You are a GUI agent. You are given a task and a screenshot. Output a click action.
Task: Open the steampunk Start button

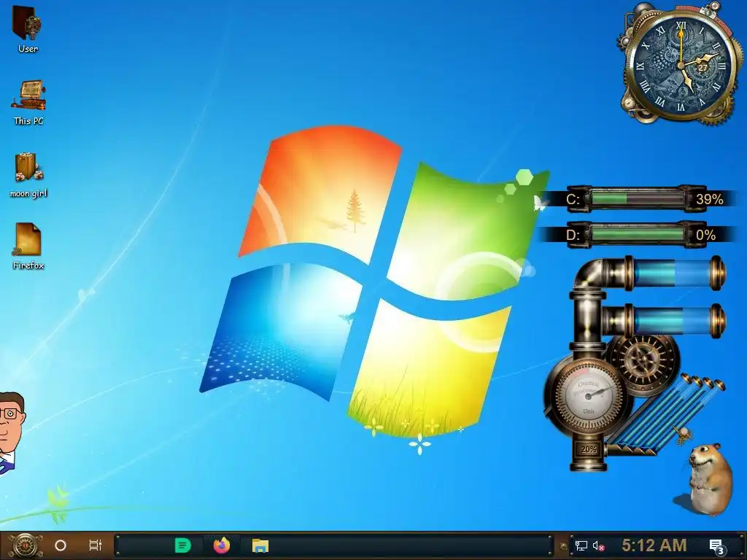26,545
